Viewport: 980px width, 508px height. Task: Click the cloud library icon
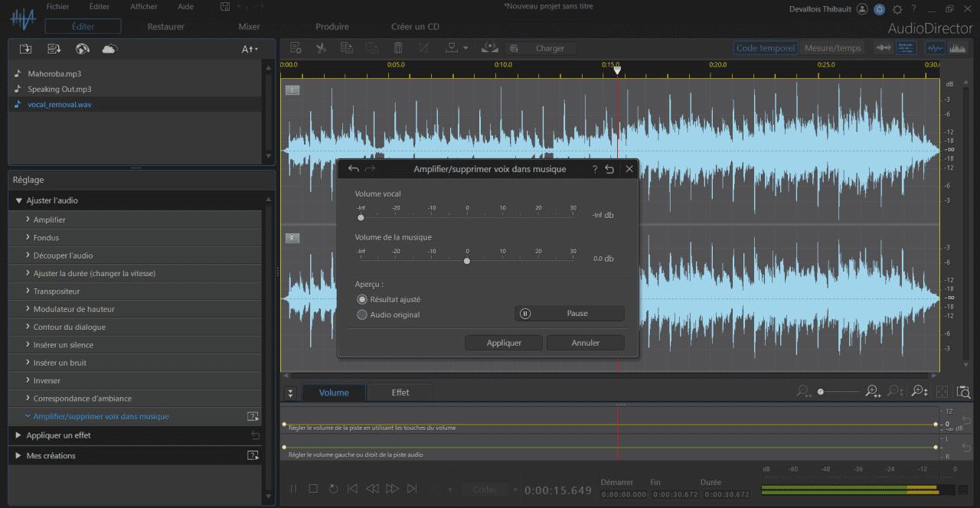point(110,47)
